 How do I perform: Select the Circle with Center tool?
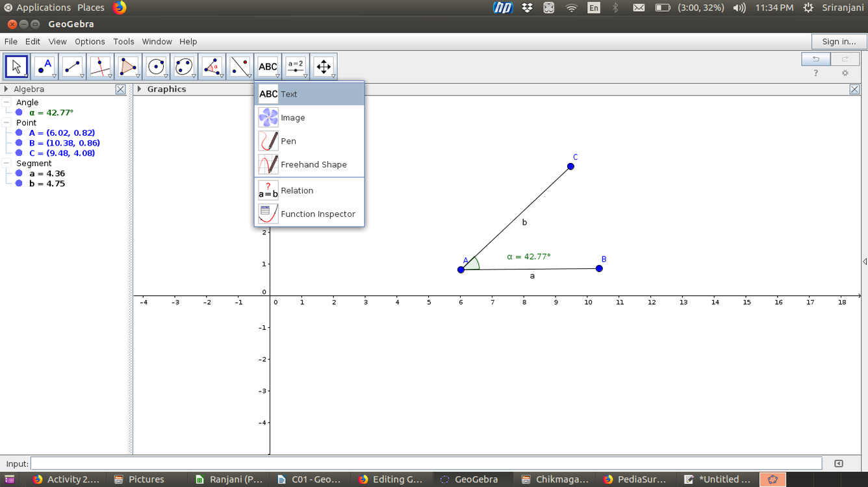pos(155,66)
